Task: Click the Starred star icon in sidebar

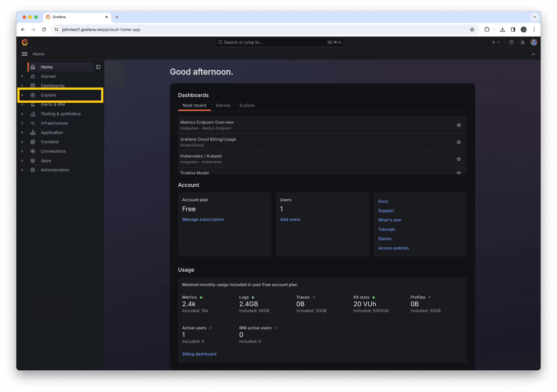Action: [x=33, y=76]
